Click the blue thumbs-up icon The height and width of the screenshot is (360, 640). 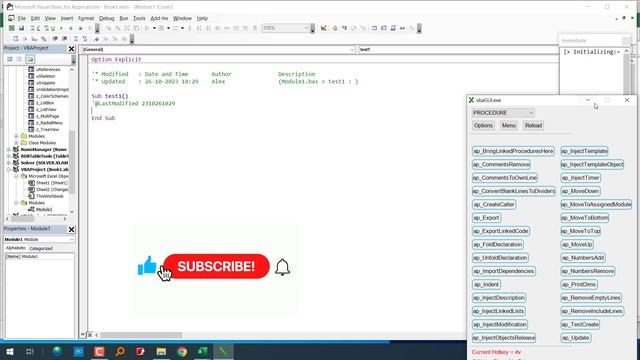(147, 265)
